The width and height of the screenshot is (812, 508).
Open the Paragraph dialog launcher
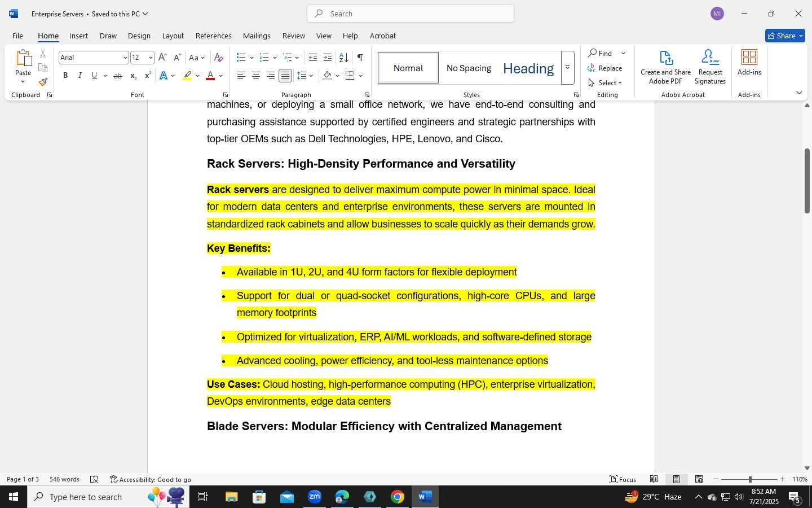[367, 95]
